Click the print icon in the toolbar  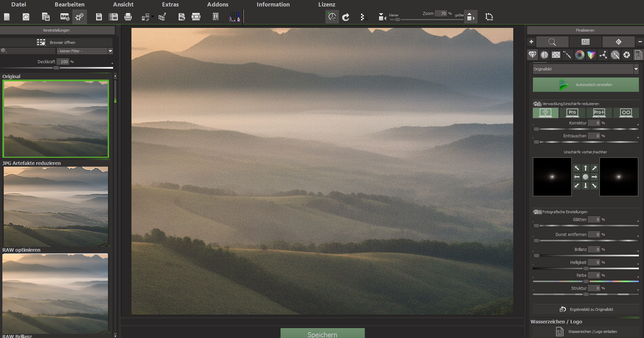tap(128, 17)
